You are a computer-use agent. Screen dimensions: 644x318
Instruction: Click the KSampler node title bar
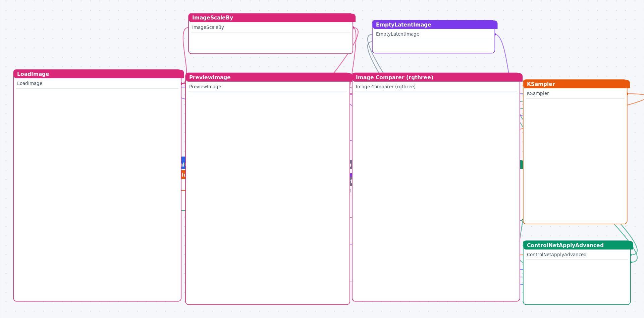click(x=576, y=84)
